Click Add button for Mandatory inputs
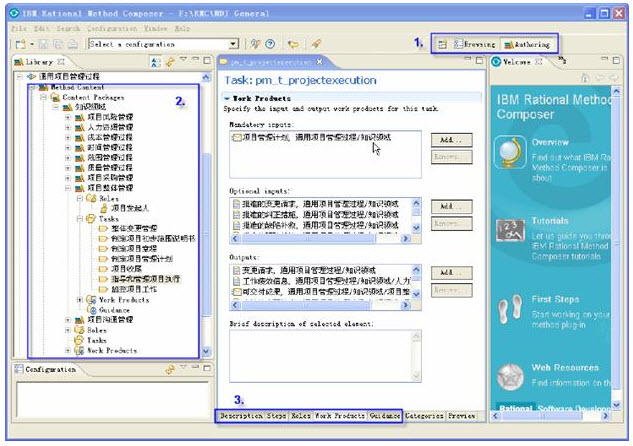The height and width of the screenshot is (446, 633). [453, 139]
